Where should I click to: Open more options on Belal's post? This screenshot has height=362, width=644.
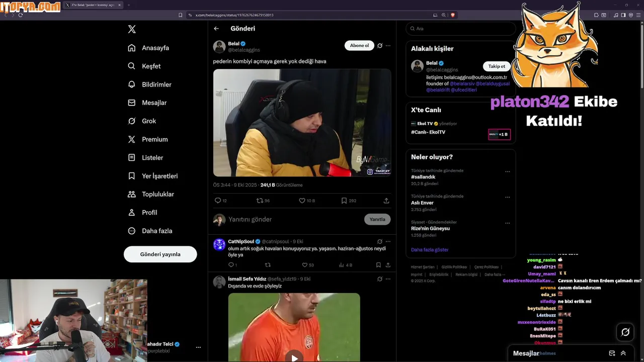(388, 46)
